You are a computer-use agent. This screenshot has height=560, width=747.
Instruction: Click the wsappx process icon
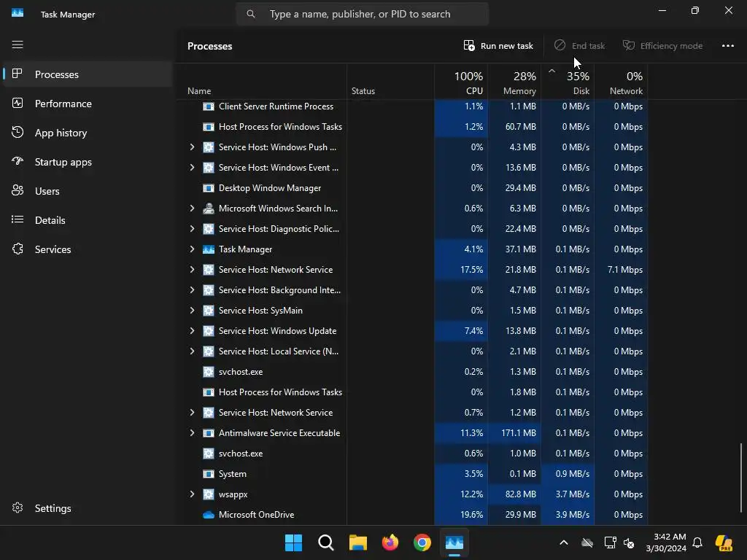(208, 494)
